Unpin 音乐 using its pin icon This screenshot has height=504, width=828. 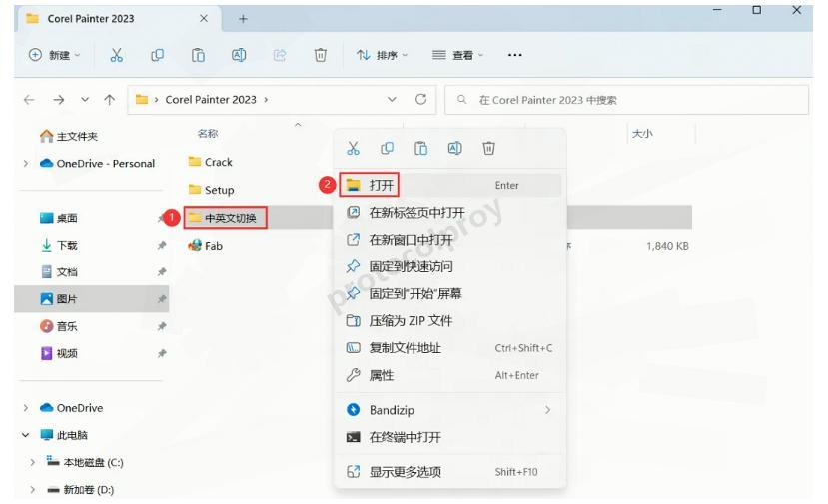tap(162, 326)
